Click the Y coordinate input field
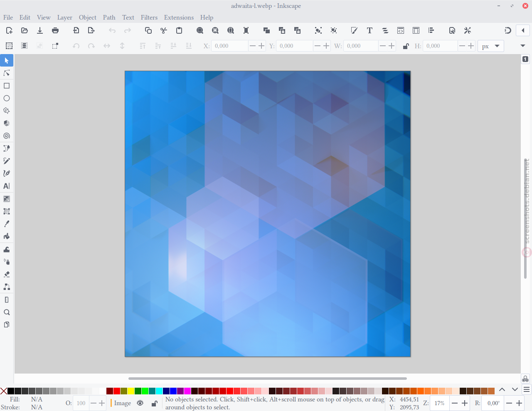 click(295, 46)
